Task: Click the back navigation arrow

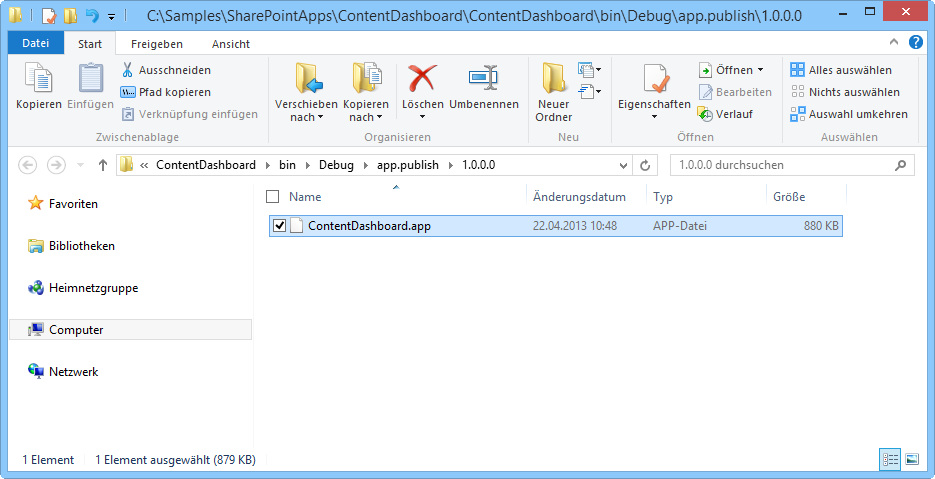Action: coord(27,165)
